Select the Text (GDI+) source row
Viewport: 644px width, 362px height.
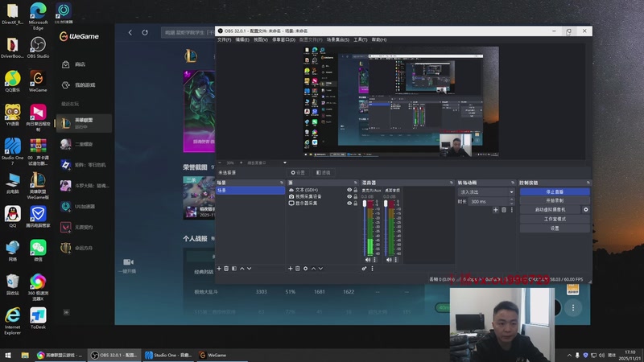tap(323, 190)
